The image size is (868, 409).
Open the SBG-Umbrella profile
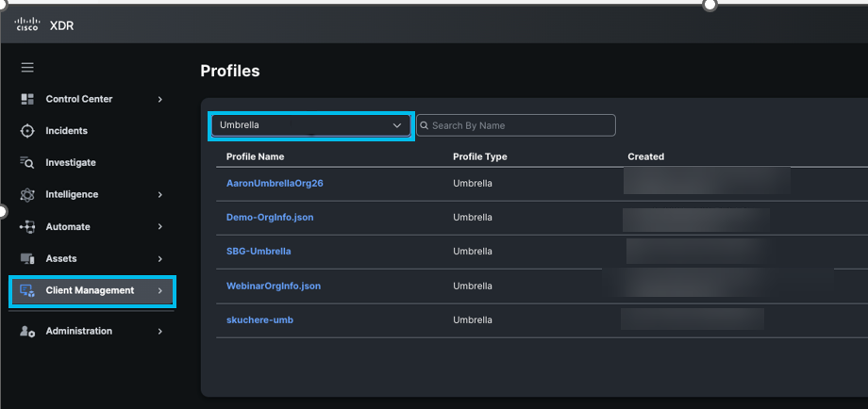coord(259,252)
